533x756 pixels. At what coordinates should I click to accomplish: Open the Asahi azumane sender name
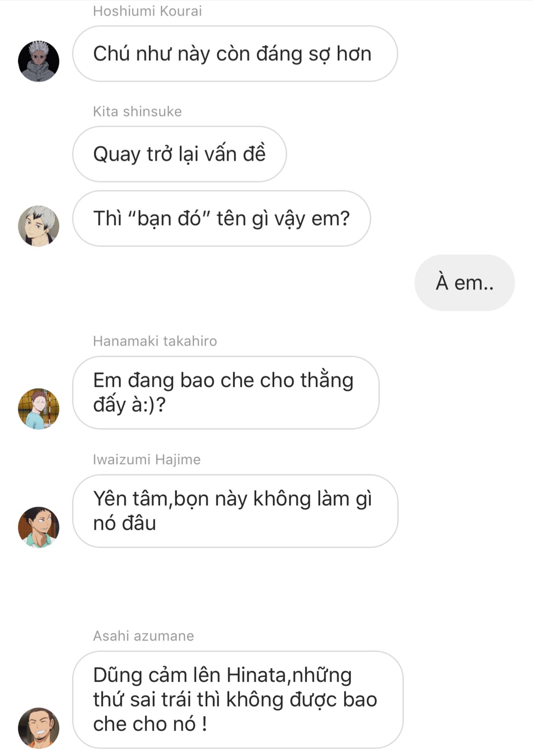pos(143,636)
